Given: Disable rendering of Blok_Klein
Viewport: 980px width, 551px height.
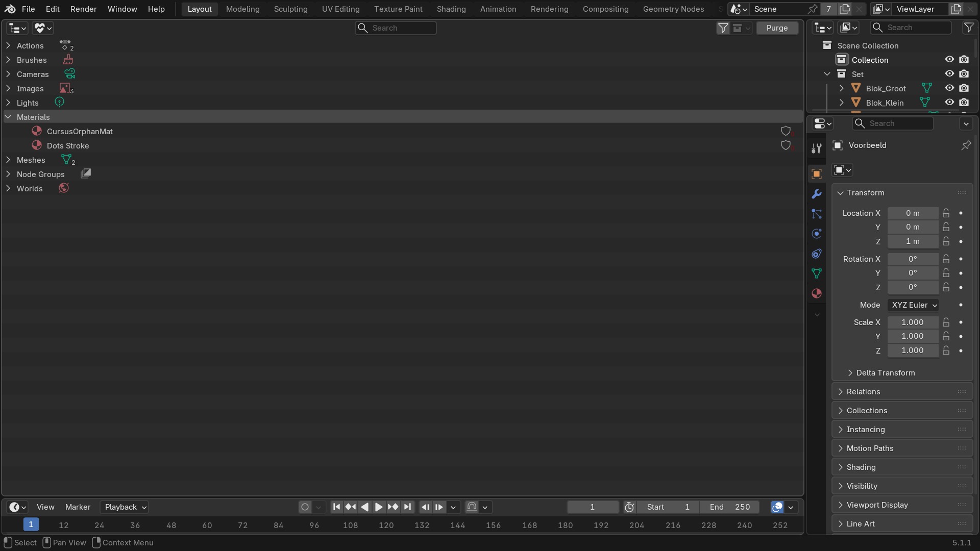Looking at the screenshot, I should (x=964, y=103).
